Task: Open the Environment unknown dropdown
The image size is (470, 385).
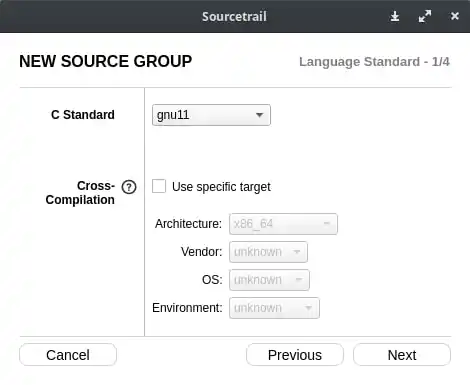Action: point(274,308)
